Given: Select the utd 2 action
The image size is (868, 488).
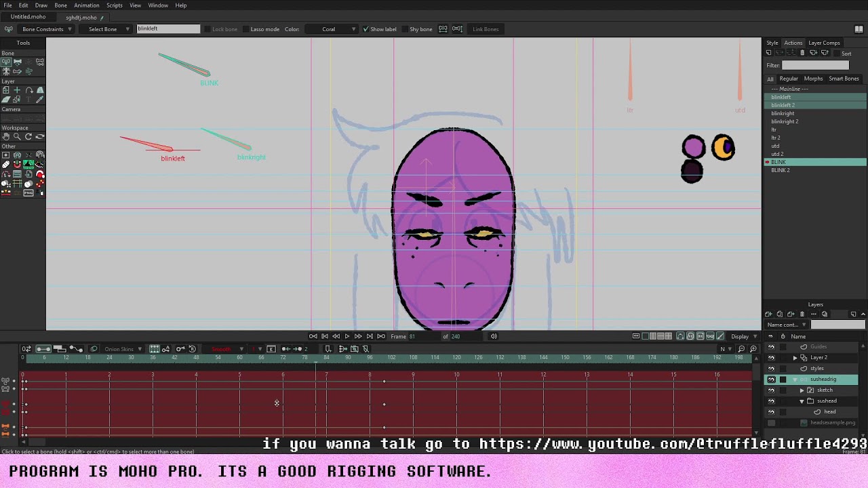Looking at the screenshot, I should pyautogui.click(x=815, y=154).
